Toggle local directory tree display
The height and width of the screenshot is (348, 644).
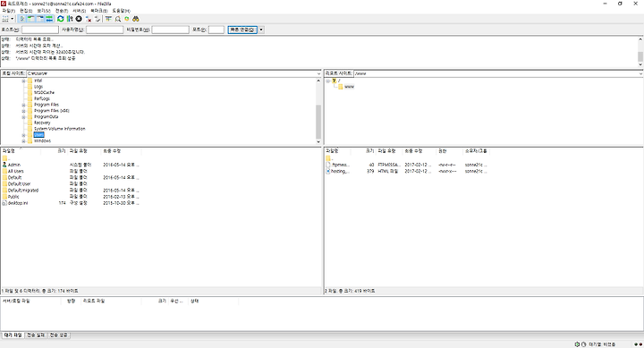pos(31,19)
